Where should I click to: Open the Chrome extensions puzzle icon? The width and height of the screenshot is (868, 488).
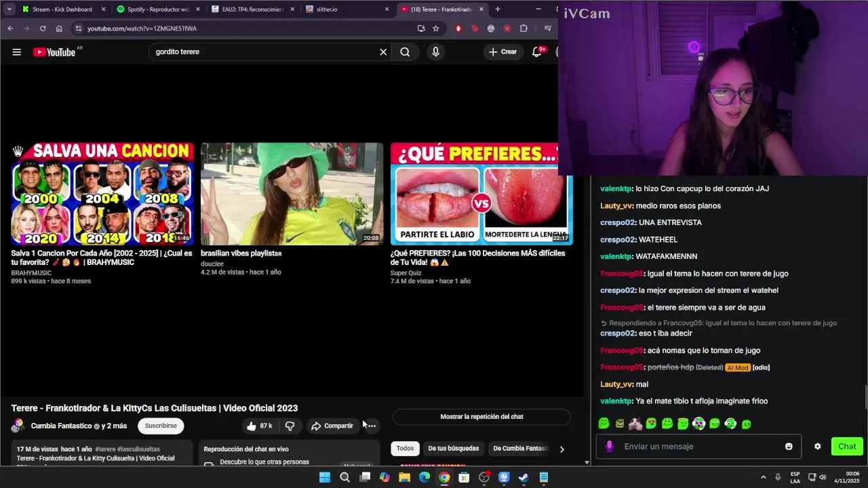[524, 28]
